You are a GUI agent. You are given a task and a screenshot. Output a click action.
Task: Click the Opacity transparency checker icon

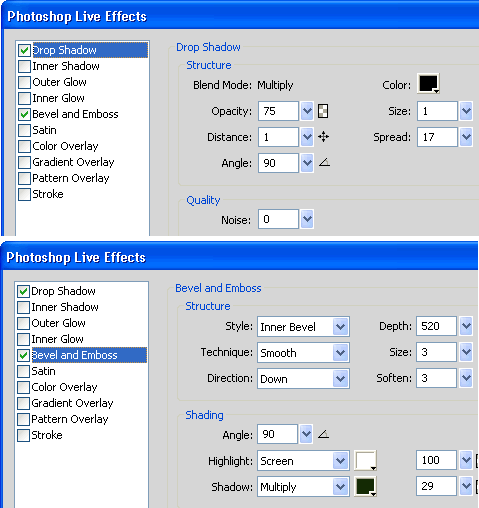click(323, 111)
